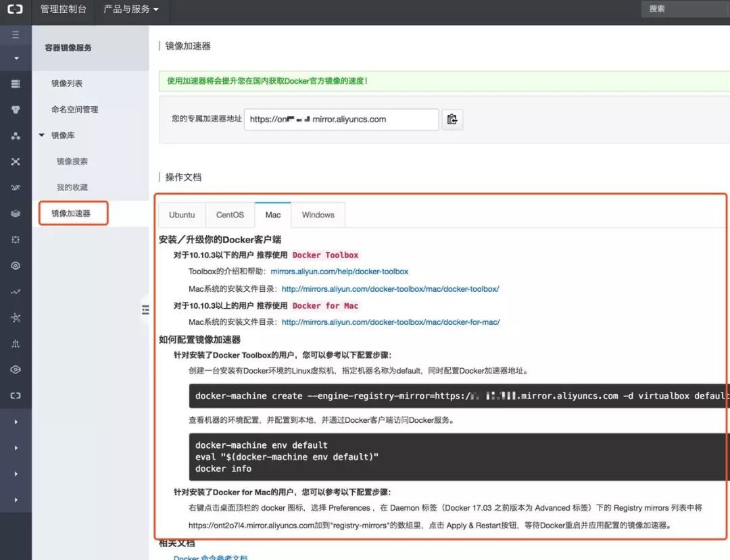Toggle the hamburger menu icon in the dark sidebar
Screen dimensions: 730x560
pos(16,35)
